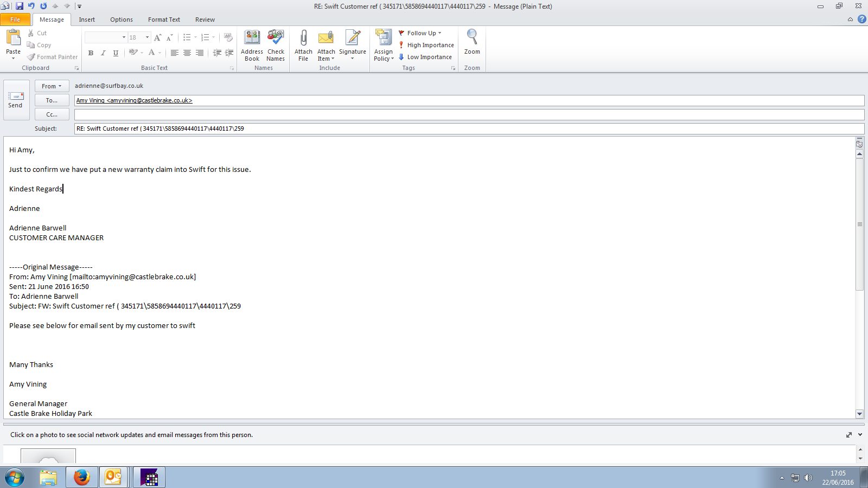Toggle bold formatting
The width and height of the screenshot is (868, 488).
point(91,53)
